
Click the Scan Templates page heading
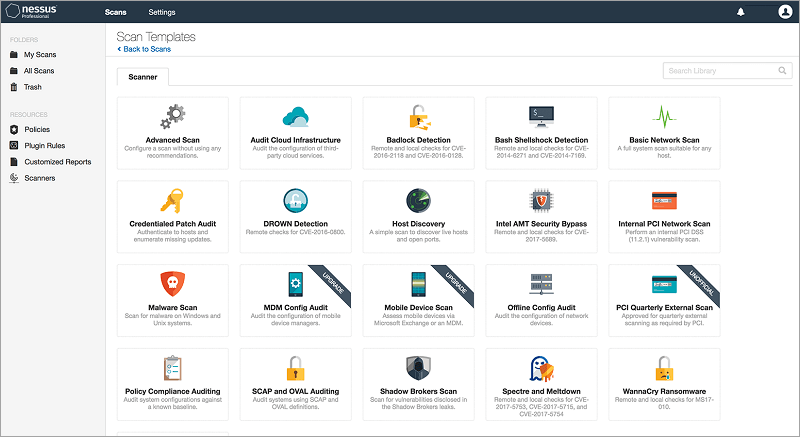pyautogui.click(x=156, y=37)
